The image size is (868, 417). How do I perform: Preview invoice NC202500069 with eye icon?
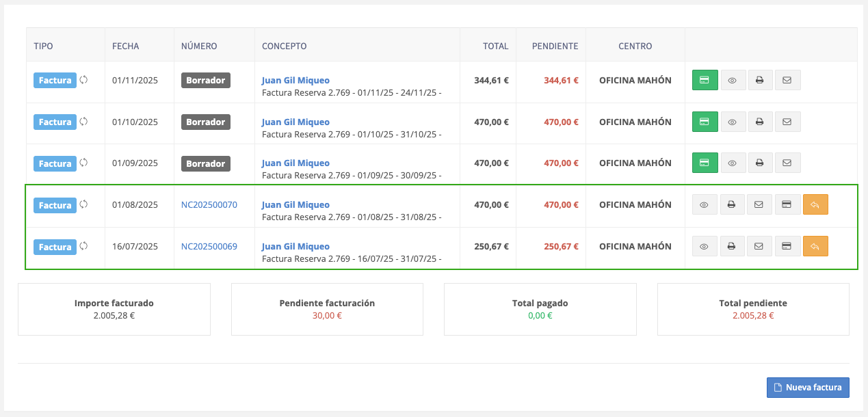click(x=705, y=246)
